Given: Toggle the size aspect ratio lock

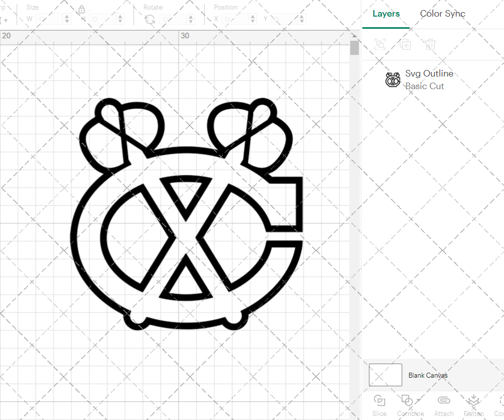Looking at the screenshot, I should 82,10.
